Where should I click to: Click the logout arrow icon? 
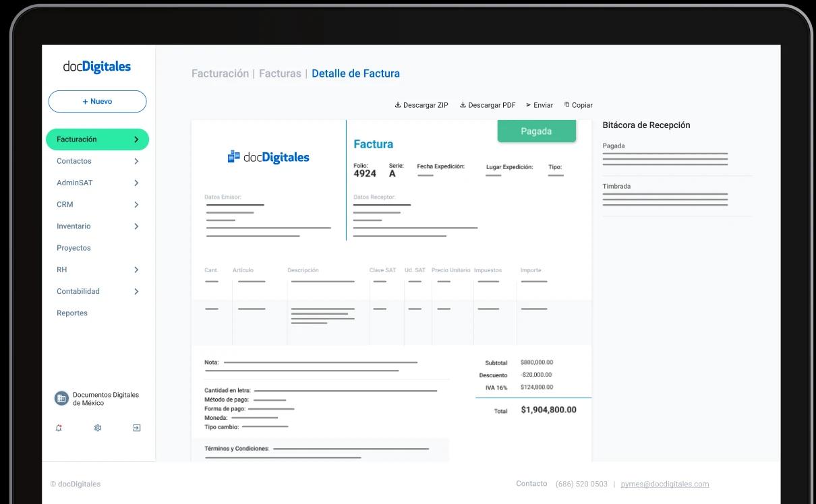click(x=137, y=428)
